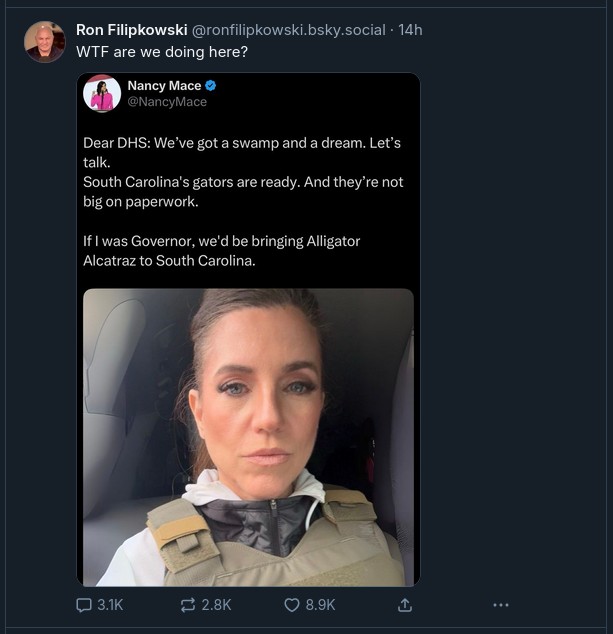This screenshot has height=634, width=613.
Task: Click the "WTF are we doing here?" post text
Action: (162, 52)
